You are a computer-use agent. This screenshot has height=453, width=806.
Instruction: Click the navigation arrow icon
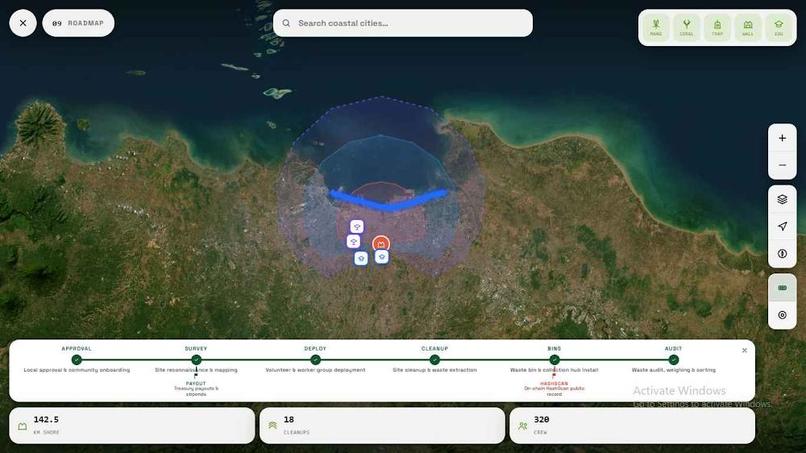(x=782, y=226)
